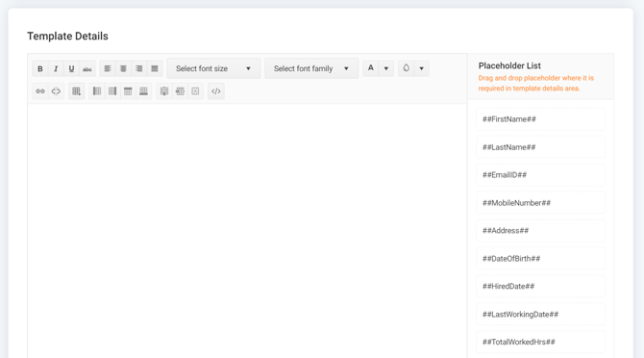
Task: Align text left
Action: tap(108, 68)
